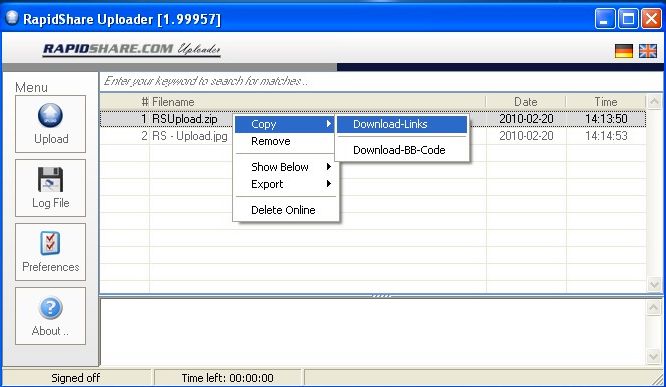
Task: Click date cell of RS - Upload.jpg row
Action: pyautogui.click(x=526, y=136)
